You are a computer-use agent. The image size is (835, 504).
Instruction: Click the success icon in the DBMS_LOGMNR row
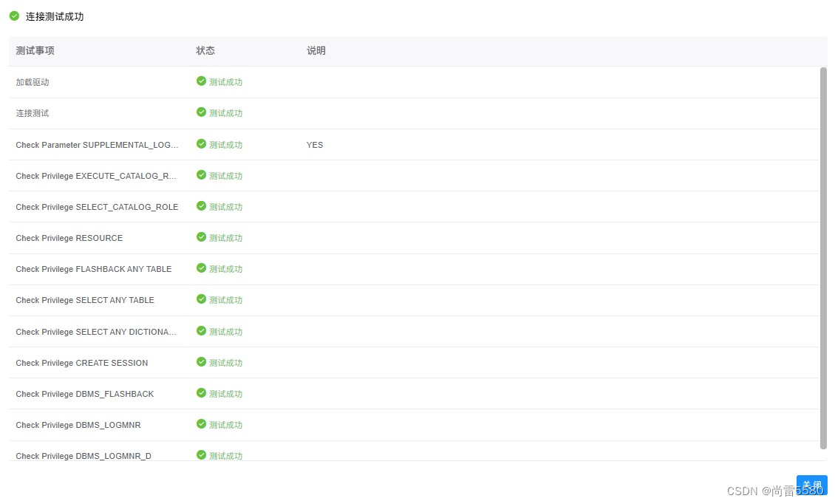pyautogui.click(x=201, y=423)
